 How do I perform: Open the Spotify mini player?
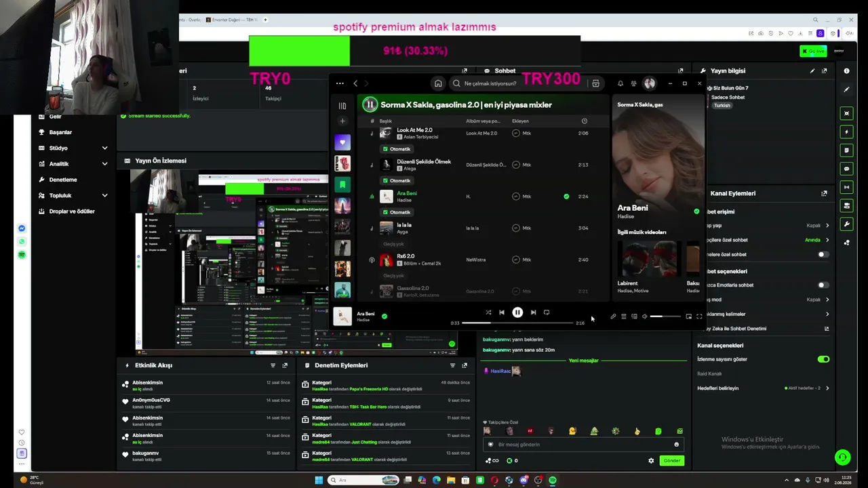click(689, 317)
